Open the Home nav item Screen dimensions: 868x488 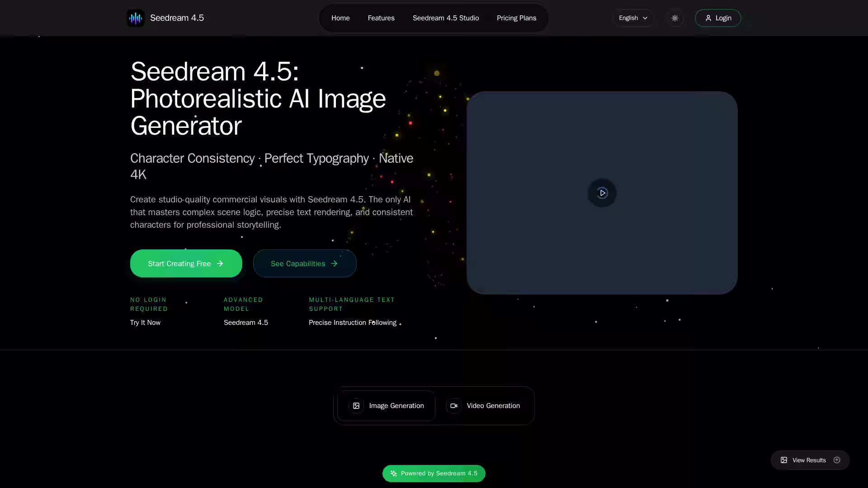click(340, 18)
